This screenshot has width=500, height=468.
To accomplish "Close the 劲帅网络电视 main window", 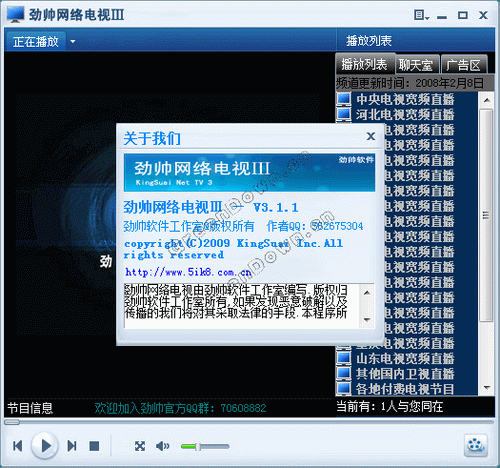I will click(483, 15).
